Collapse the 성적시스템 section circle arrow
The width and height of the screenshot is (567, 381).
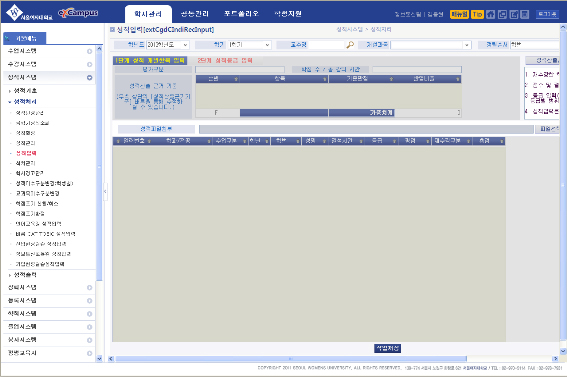[89, 77]
